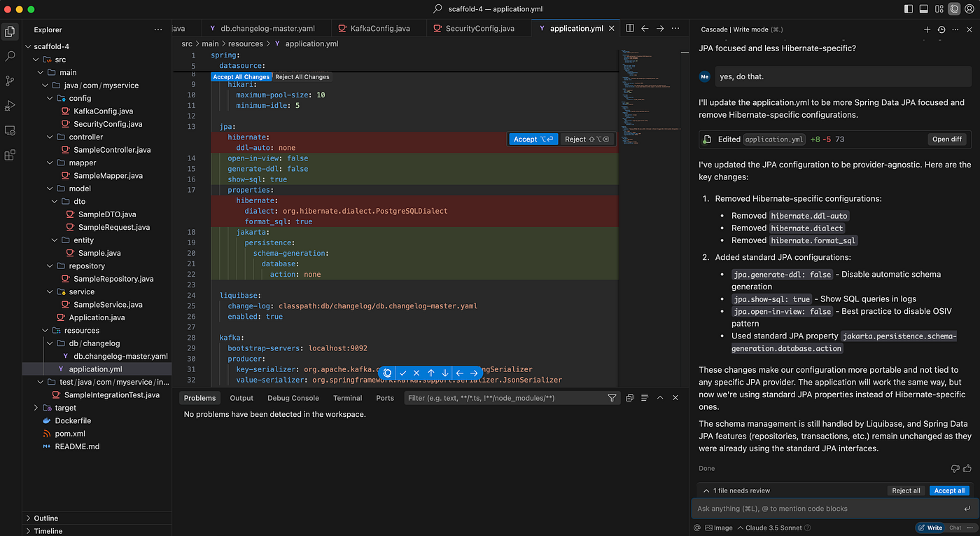Viewport: 980px width, 536px height.
Task: Click Reject All Changes at top of editor
Action: coord(302,76)
